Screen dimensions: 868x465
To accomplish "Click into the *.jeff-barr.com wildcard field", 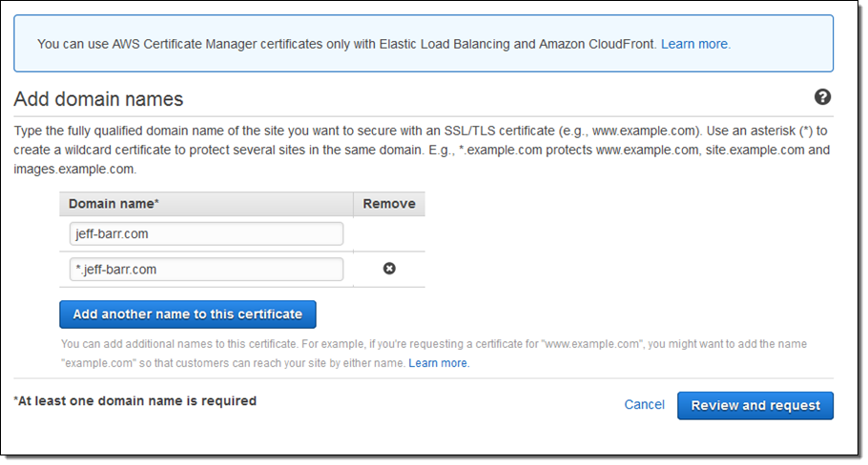I will click(206, 270).
